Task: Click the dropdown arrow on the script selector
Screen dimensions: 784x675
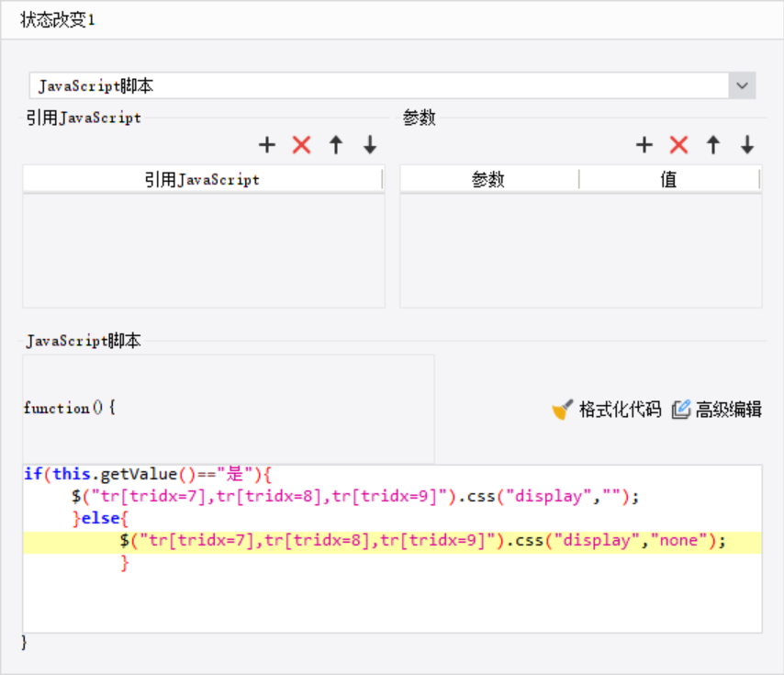Action: (x=742, y=84)
